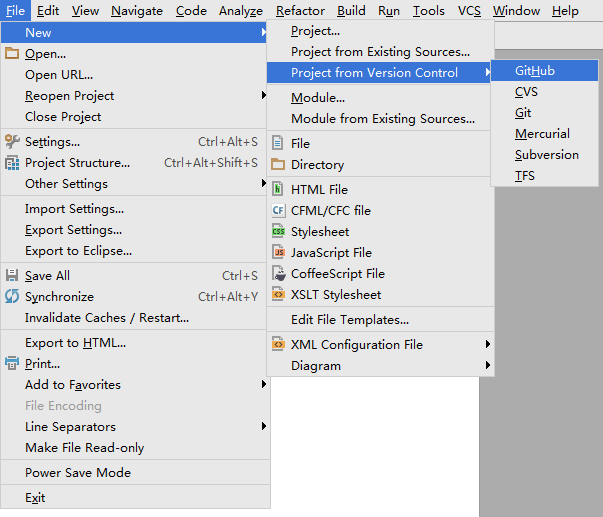
Task: Click the CoffeeScript File icon
Action: pos(279,273)
